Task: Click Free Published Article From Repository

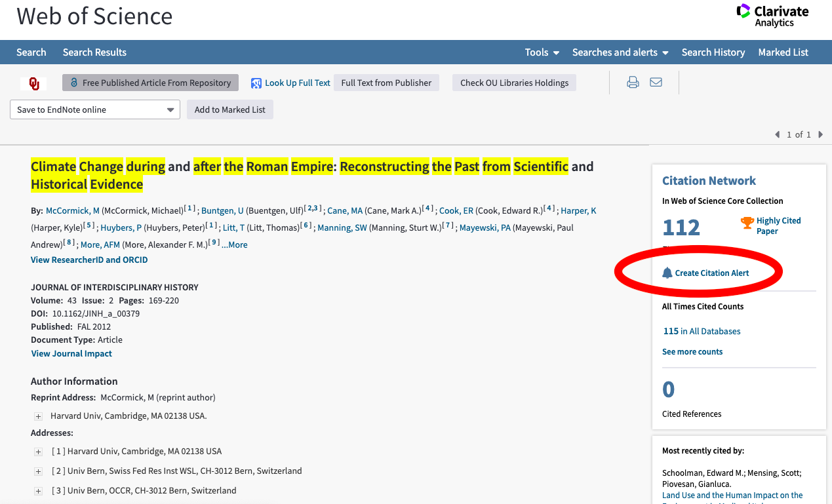Action: pyautogui.click(x=150, y=83)
